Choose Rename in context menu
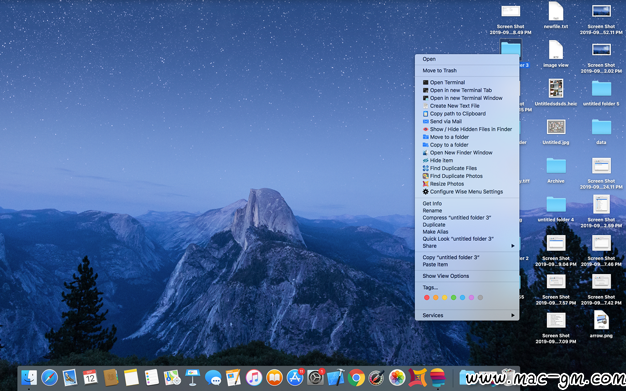This screenshot has width=626, height=391. tap(467, 210)
